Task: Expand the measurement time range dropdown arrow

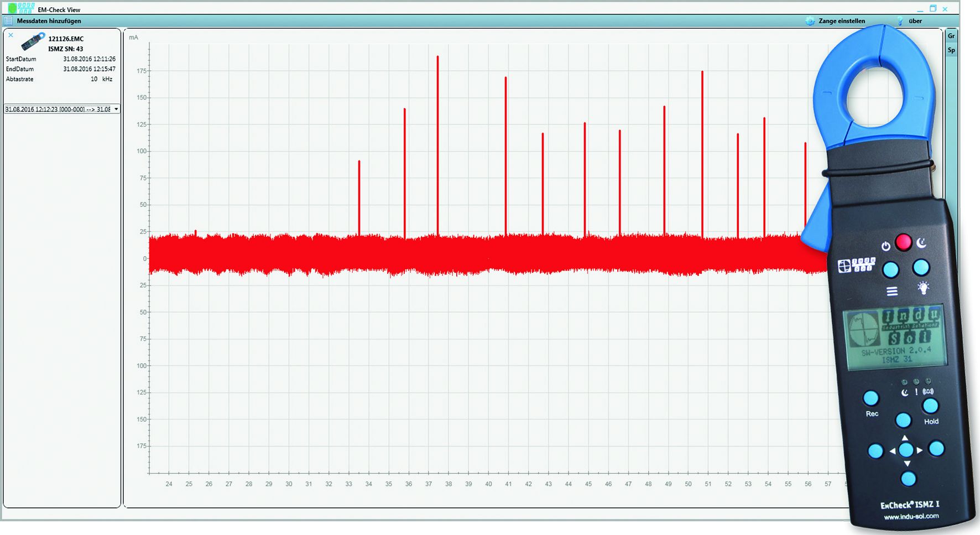Action: tap(116, 110)
